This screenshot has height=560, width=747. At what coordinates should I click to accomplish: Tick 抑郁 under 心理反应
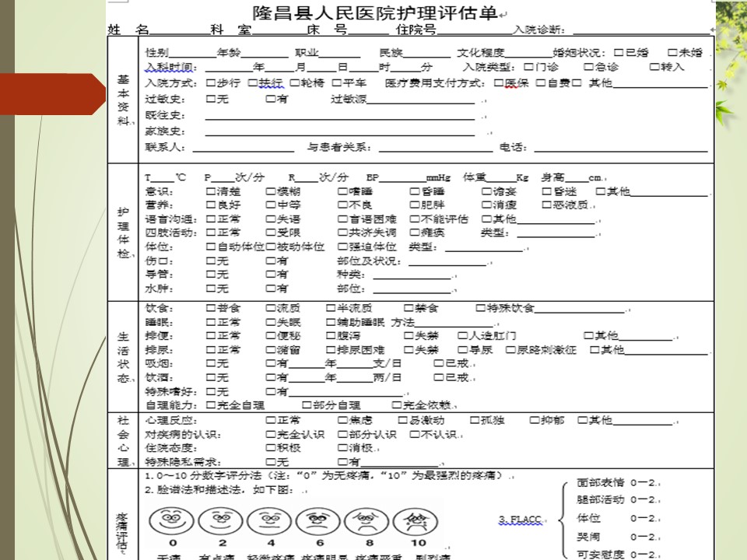point(535,420)
